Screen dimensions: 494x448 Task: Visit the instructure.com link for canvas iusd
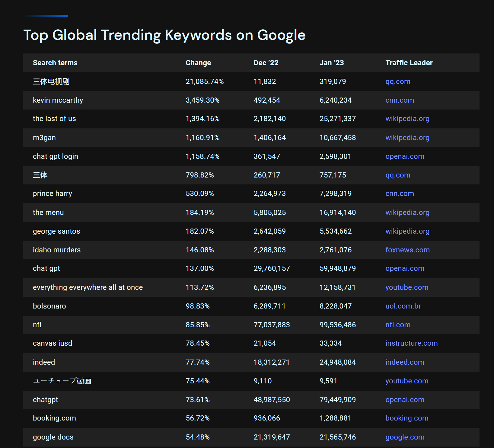(x=411, y=343)
